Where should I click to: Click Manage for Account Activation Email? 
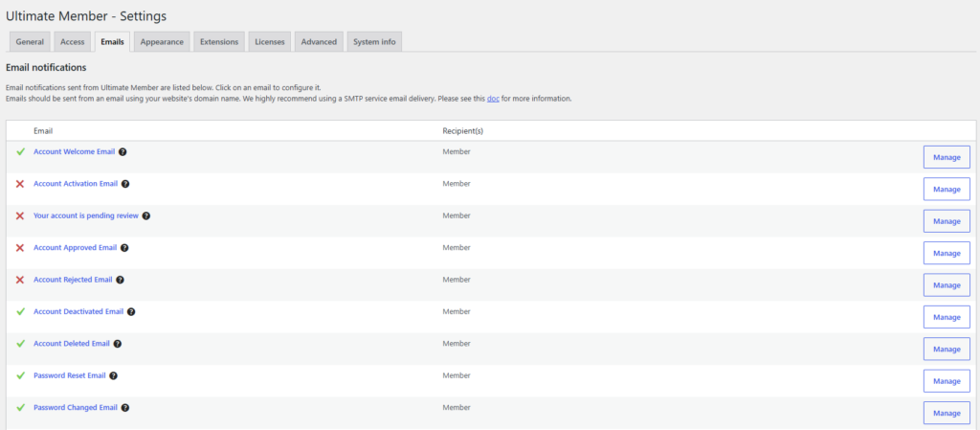click(x=947, y=189)
